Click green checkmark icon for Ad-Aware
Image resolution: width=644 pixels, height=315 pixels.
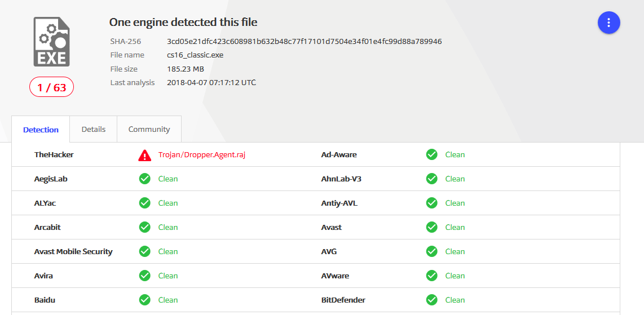[431, 154]
